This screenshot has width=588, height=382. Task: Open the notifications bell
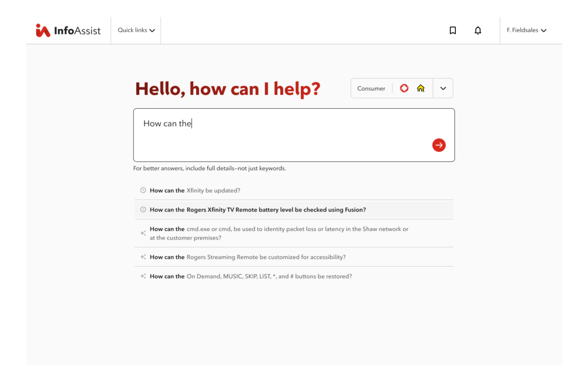pos(478,30)
